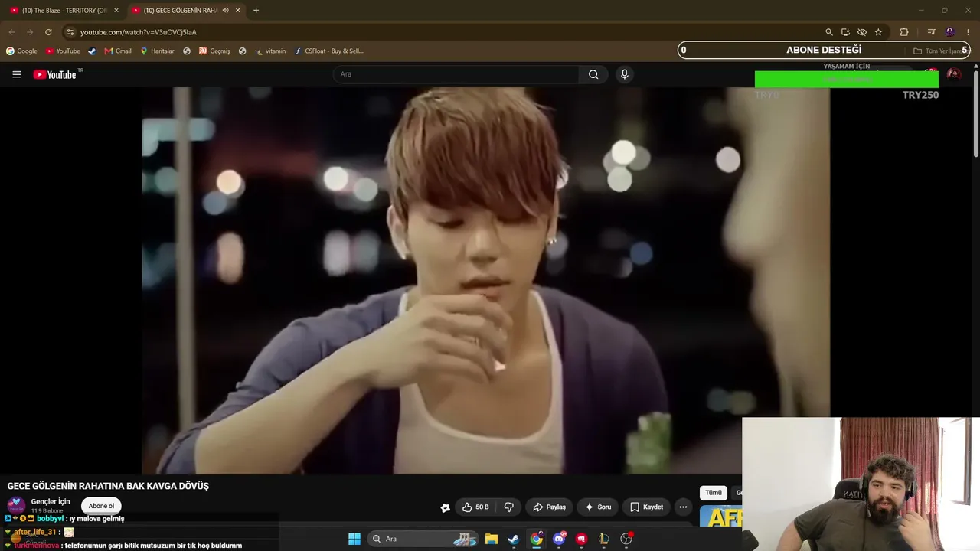Switch to Chrome in the taskbar
This screenshot has width=980, height=551.
tap(536, 539)
